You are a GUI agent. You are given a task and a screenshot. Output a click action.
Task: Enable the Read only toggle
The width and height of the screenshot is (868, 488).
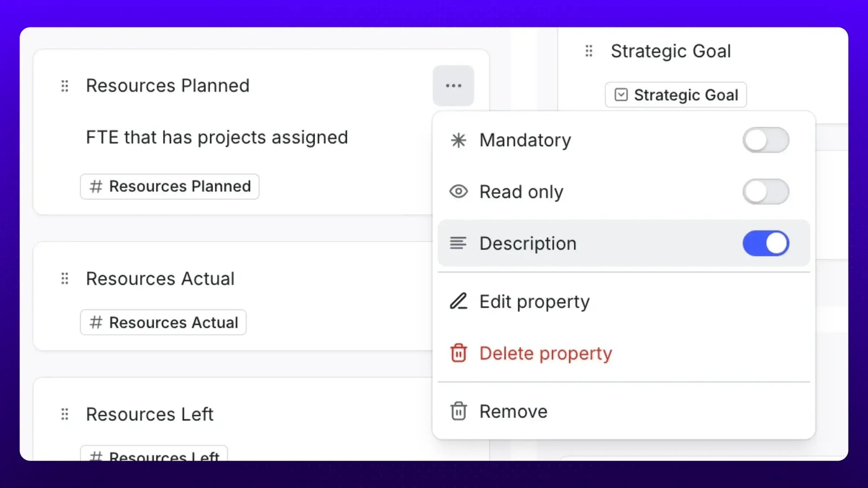766,191
